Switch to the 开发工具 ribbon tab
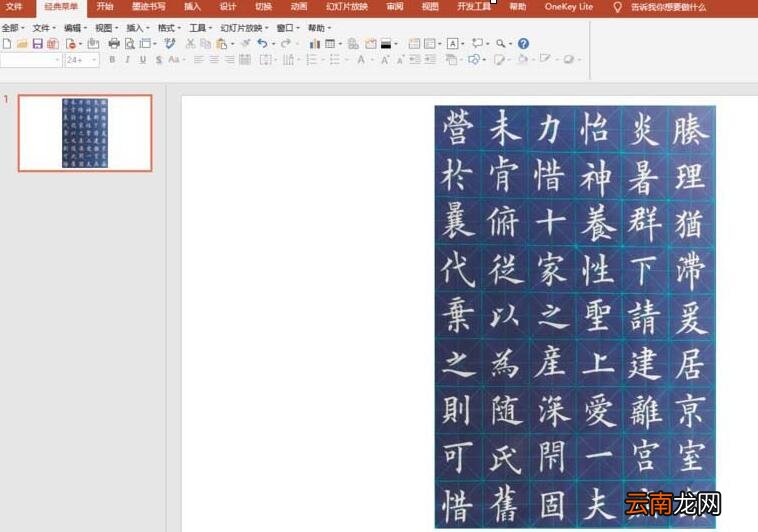The width and height of the screenshot is (758, 532). tap(474, 7)
